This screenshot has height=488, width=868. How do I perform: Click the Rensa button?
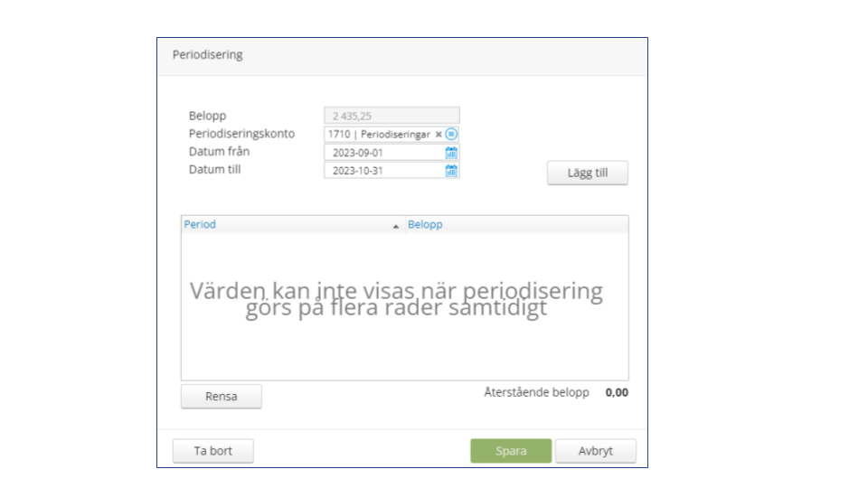pyautogui.click(x=221, y=396)
